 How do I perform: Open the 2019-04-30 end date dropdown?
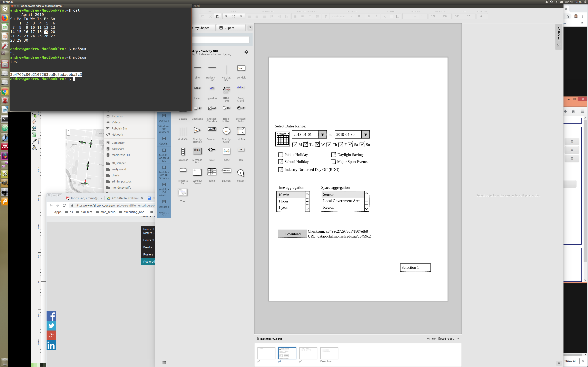click(x=365, y=135)
